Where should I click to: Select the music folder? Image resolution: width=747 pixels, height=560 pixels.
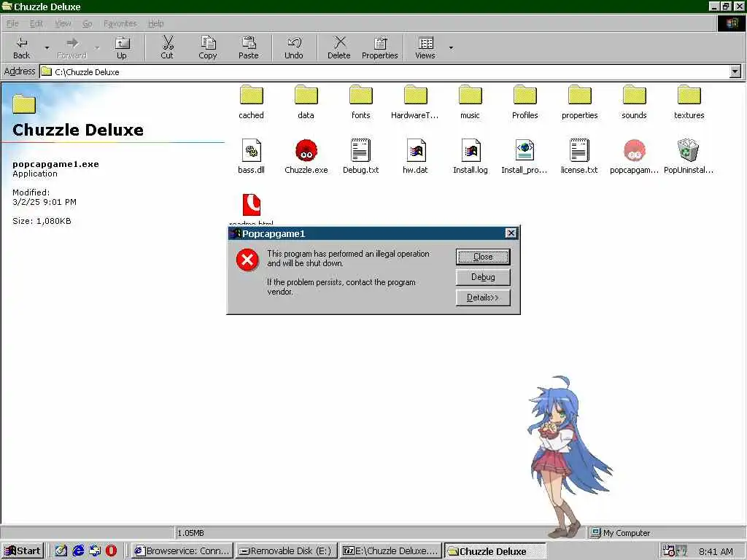(x=471, y=102)
